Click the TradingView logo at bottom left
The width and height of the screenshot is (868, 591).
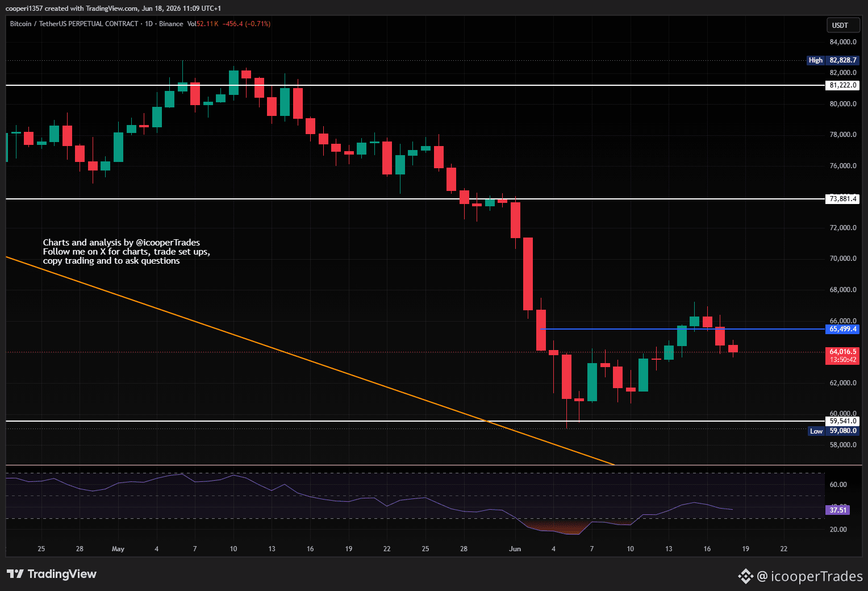click(x=52, y=574)
